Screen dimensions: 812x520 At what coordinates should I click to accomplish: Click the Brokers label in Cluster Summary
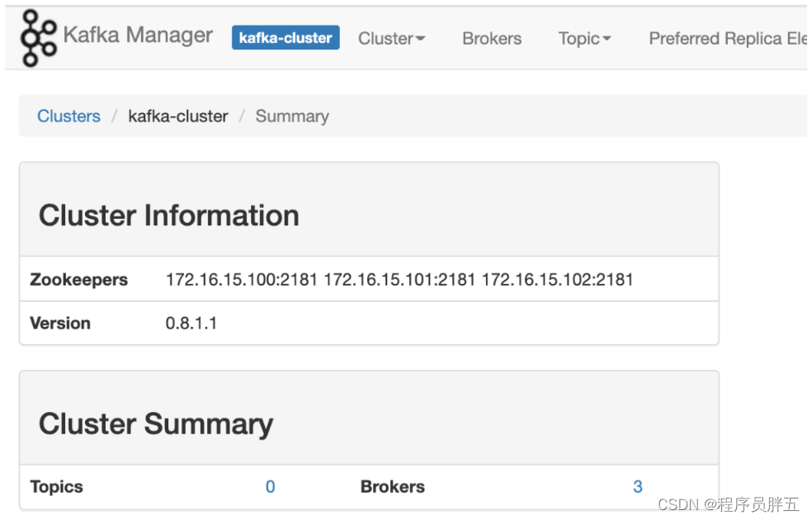[x=393, y=487]
